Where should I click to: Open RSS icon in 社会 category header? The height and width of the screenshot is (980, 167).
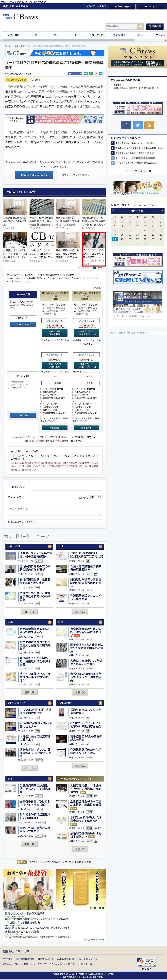(x=101, y=622)
